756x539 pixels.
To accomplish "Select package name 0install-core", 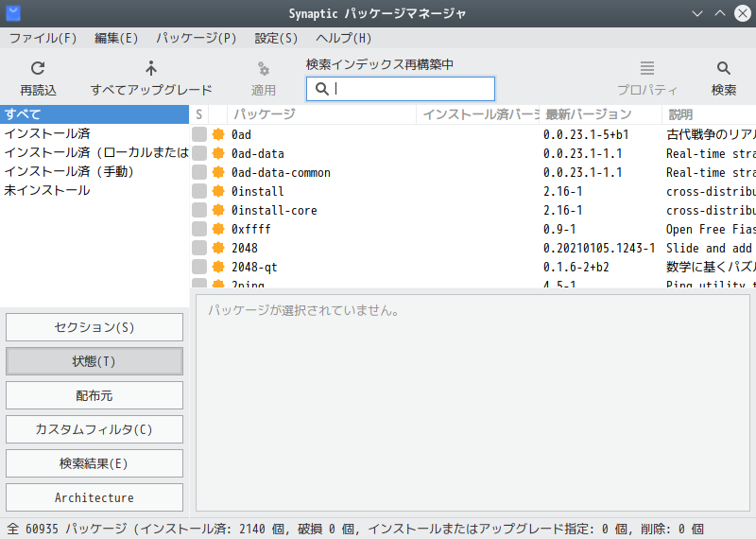I will [274, 210].
